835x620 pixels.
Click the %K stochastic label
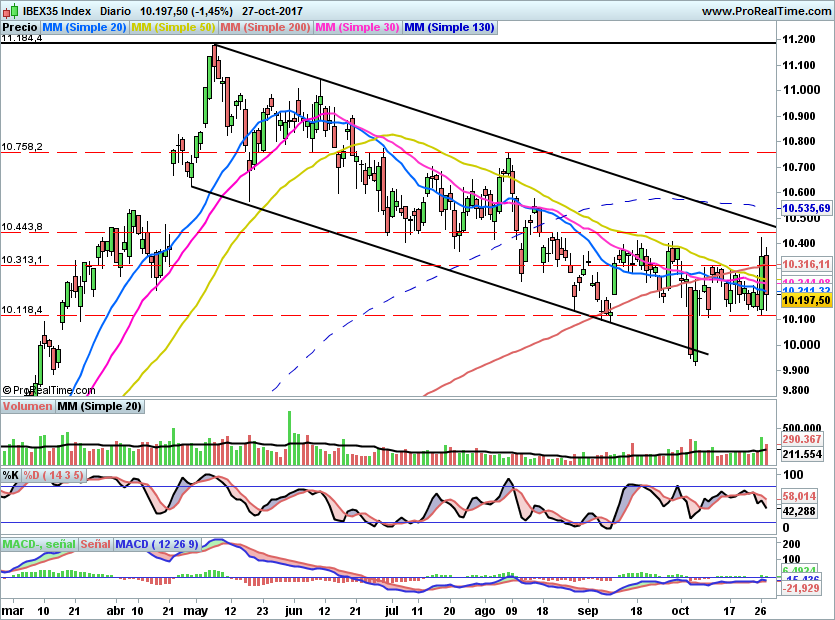tap(9, 475)
